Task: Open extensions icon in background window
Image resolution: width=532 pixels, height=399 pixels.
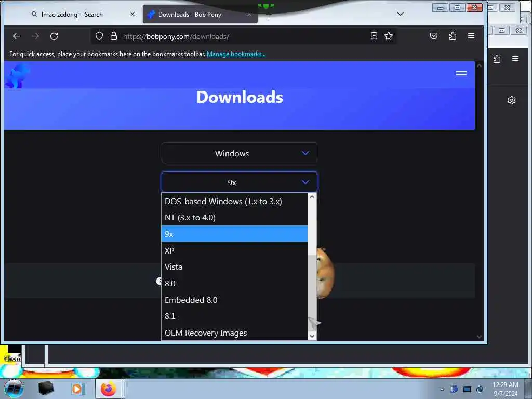Action: click(x=497, y=59)
